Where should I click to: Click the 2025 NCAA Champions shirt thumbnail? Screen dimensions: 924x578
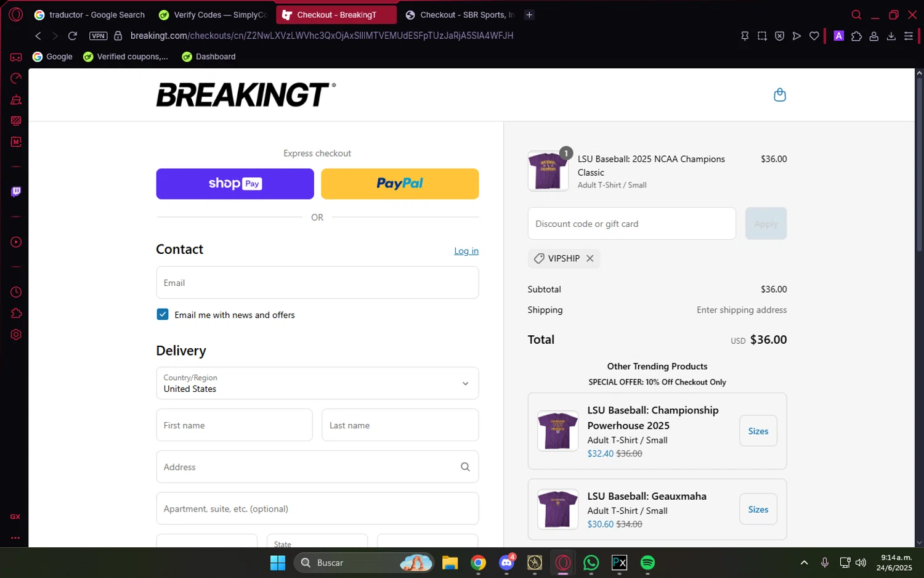pos(548,171)
